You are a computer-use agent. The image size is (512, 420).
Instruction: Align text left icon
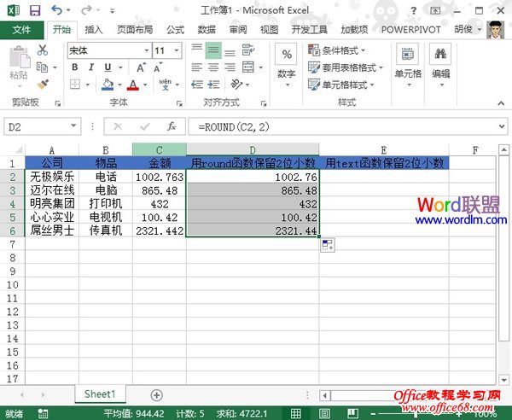197,67
